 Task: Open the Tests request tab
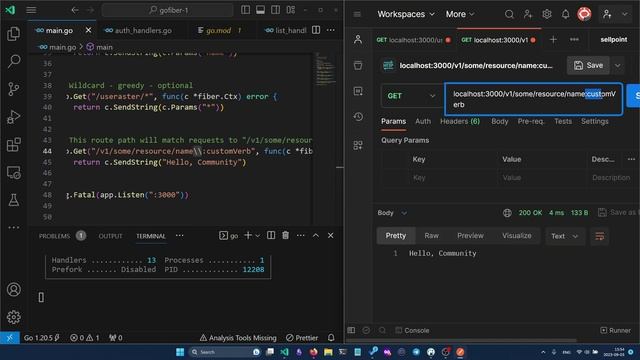pyautogui.click(x=563, y=121)
